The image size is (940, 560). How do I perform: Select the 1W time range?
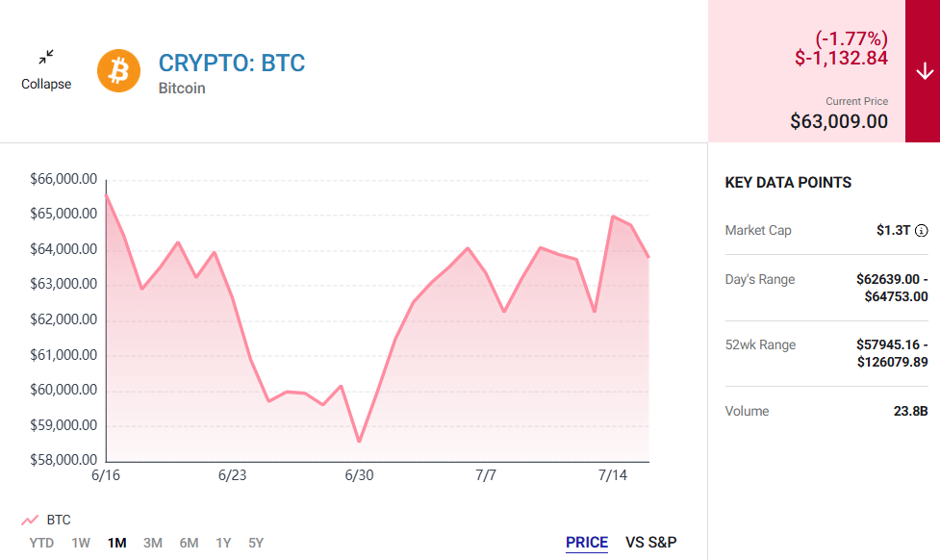tap(81, 543)
